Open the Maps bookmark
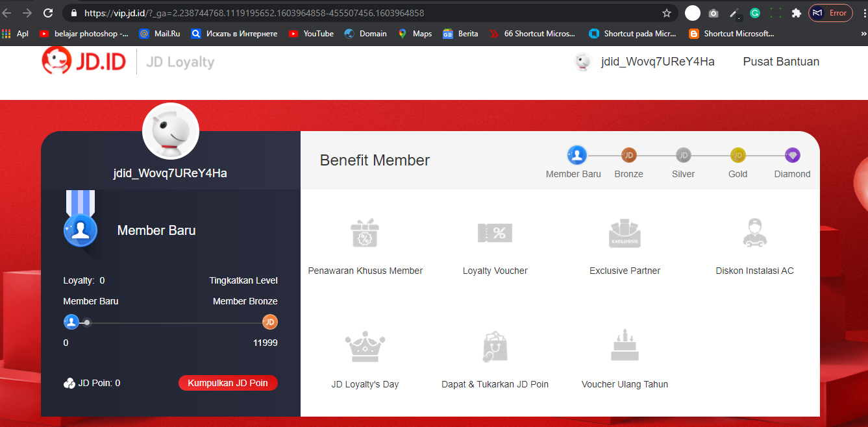Viewport: 868px width, 427px height. (415, 34)
